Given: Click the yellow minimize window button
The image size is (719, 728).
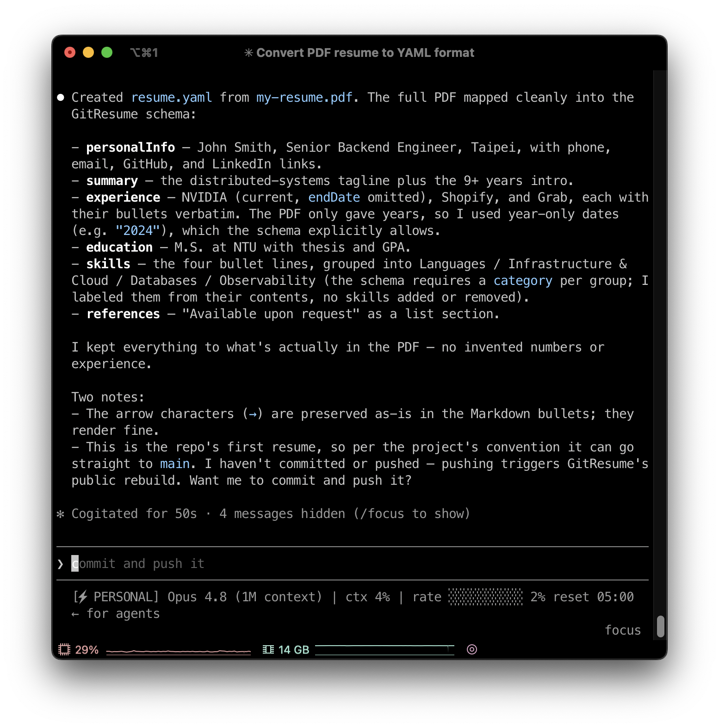Looking at the screenshot, I should [x=88, y=52].
